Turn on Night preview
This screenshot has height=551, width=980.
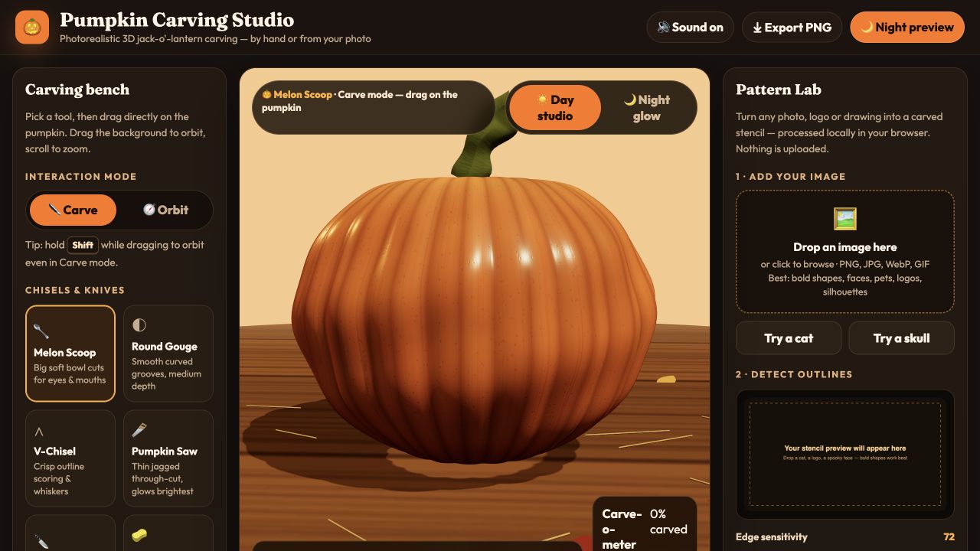pyautogui.click(x=907, y=28)
